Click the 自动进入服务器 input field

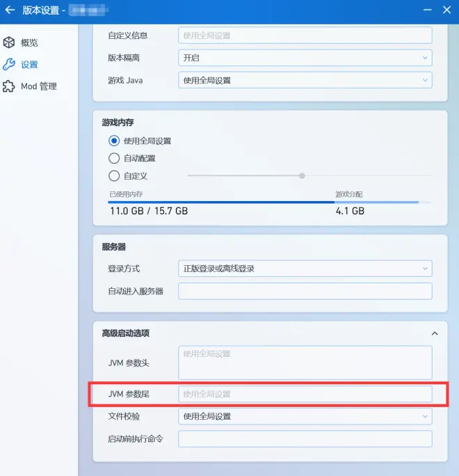pos(305,291)
